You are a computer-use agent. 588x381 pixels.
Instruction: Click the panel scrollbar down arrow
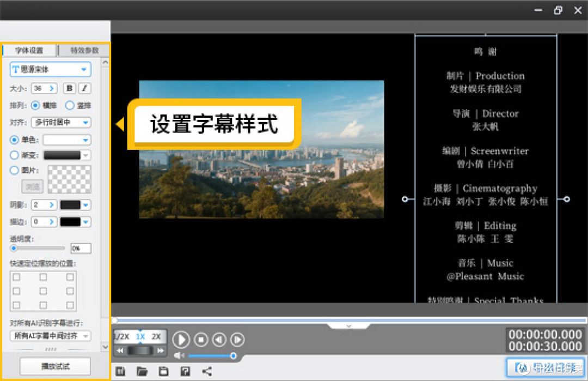point(106,347)
